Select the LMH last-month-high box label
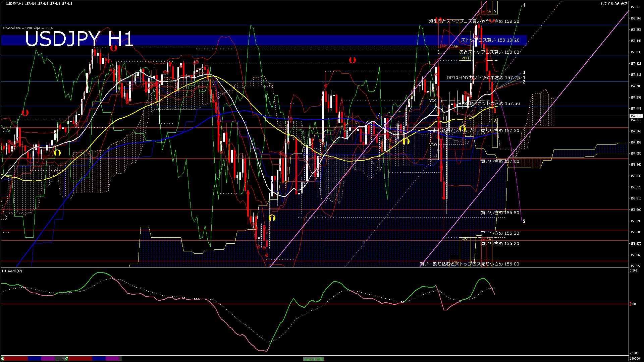Viewport: 644px width, 362px height. 444,46
